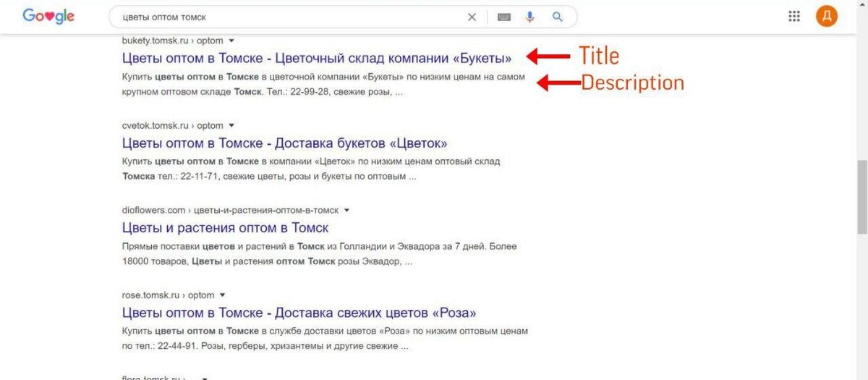Viewport: 868px width, 380px height.
Task: Open the Google logo homepage link
Action: [48, 16]
